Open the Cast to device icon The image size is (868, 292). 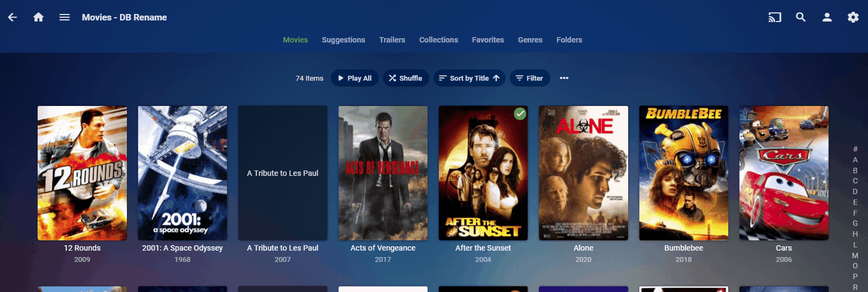coord(774,17)
